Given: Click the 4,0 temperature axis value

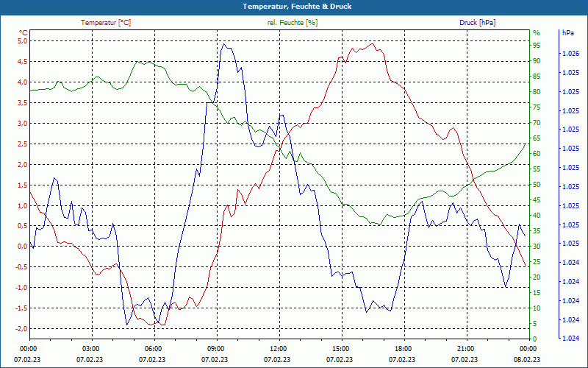Looking at the screenshot, I should click(23, 82).
